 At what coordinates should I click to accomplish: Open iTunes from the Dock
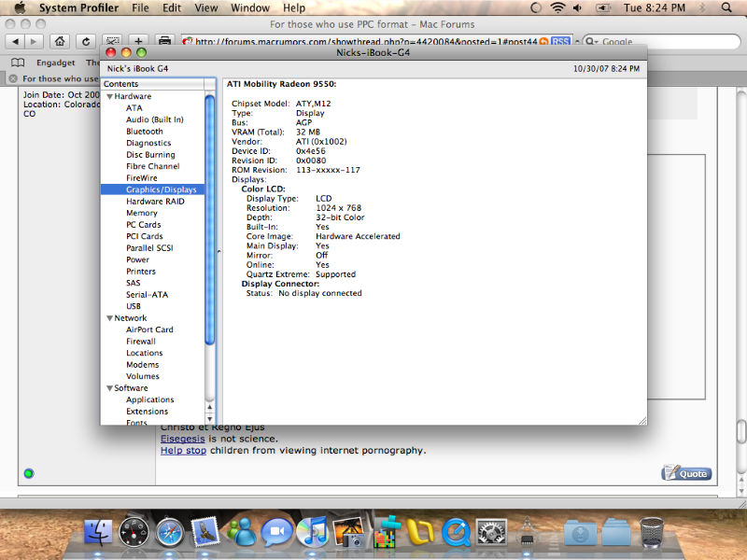coord(312,531)
